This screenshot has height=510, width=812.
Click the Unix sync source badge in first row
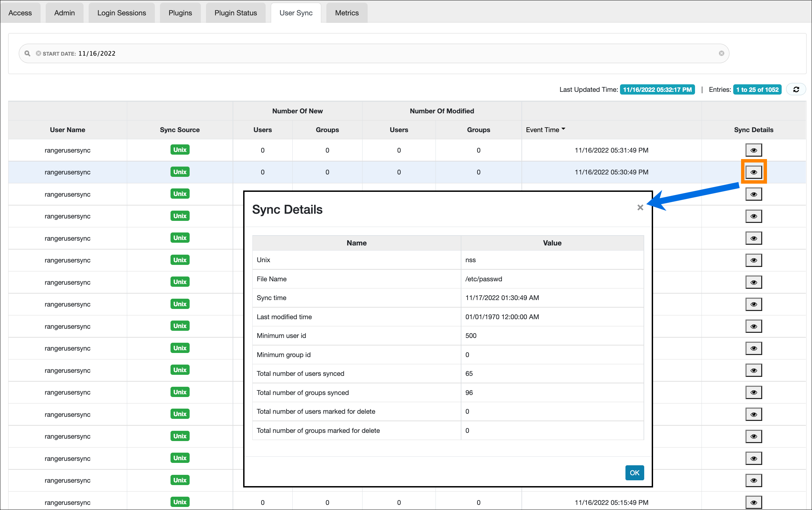pos(180,150)
